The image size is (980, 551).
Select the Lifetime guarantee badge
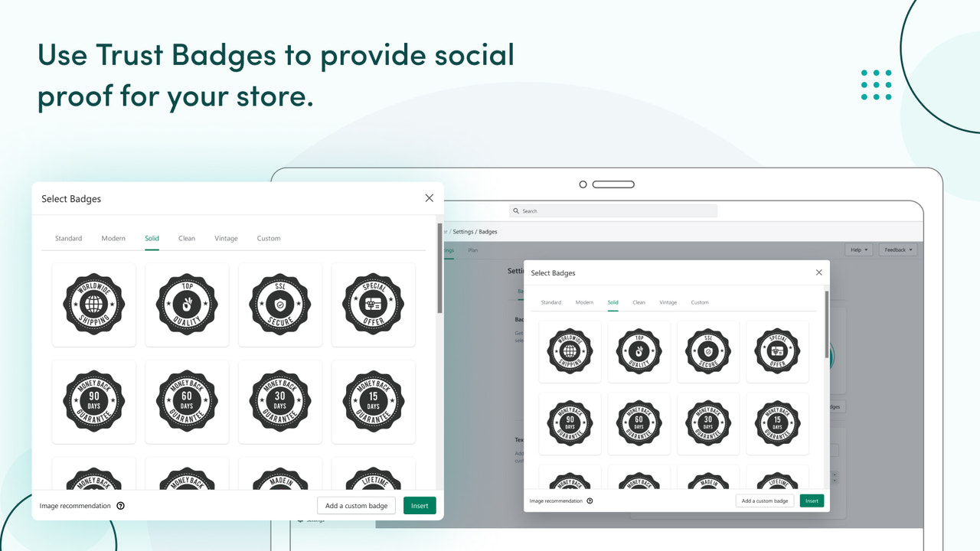374,478
